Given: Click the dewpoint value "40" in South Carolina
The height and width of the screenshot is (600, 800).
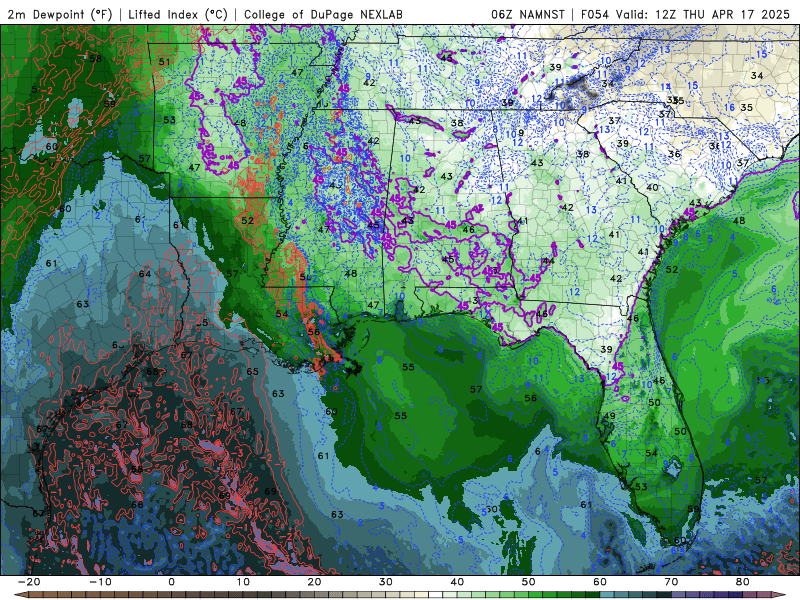Looking at the screenshot, I should tap(652, 188).
